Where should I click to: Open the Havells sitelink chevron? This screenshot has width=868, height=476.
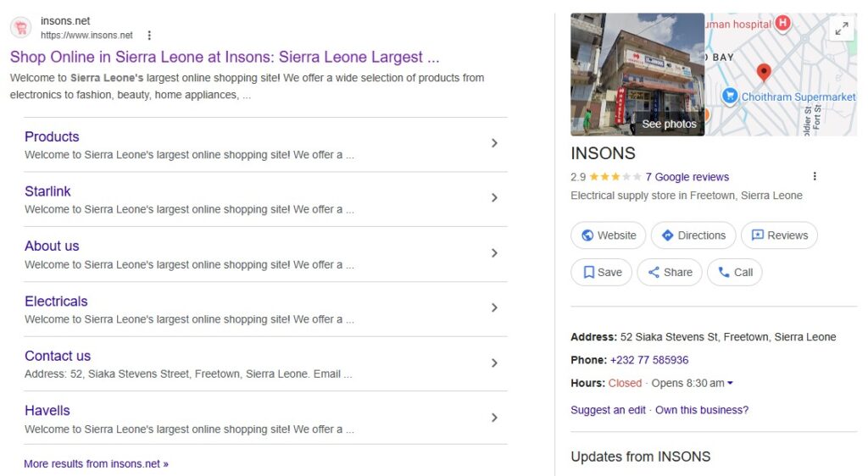pyautogui.click(x=494, y=418)
